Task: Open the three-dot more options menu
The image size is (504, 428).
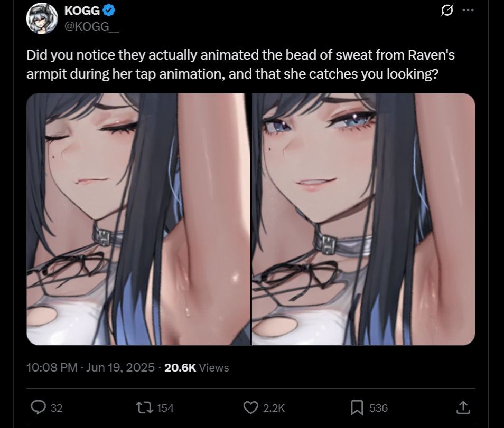Action: (x=468, y=10)
